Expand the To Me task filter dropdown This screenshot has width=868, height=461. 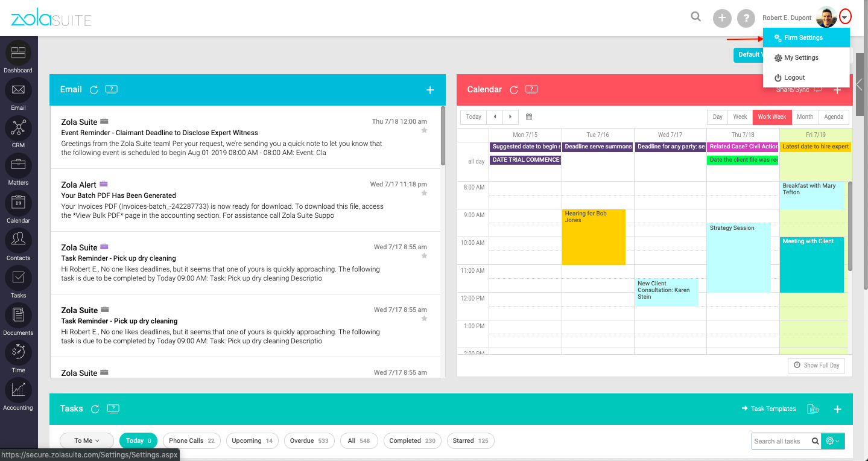coord(87,440)
